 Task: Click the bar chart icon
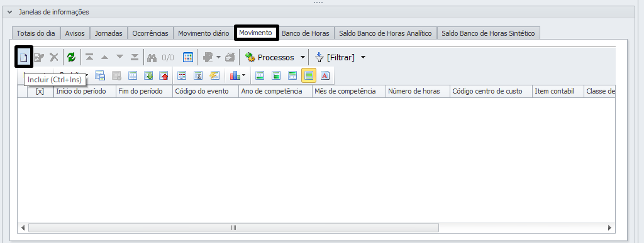[235, 75]
